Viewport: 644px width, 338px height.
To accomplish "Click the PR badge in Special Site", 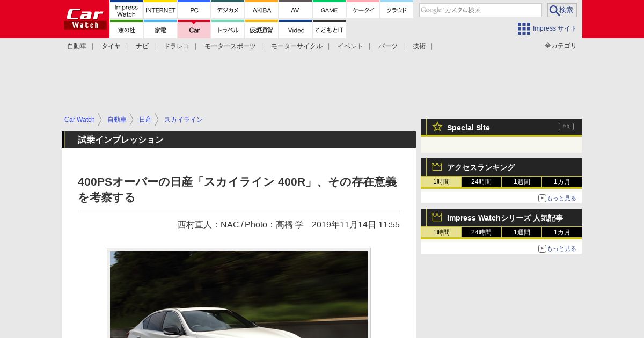I will pyautogui.click(x=566, y=127).
